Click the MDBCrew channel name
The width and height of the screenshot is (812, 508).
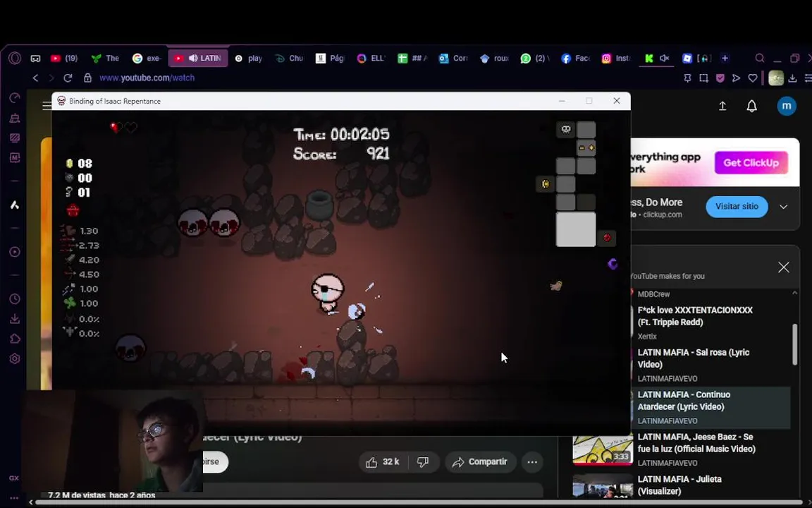point(653,294)
